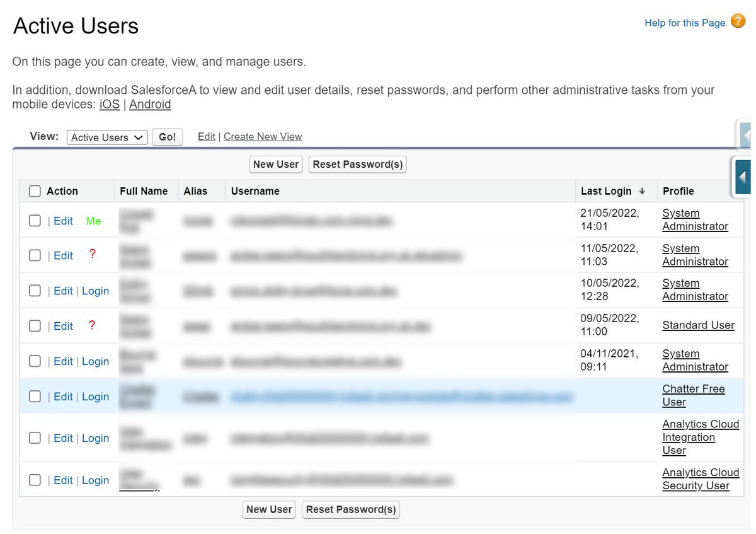Check the box for the 04/11/2021 login row

35,361
